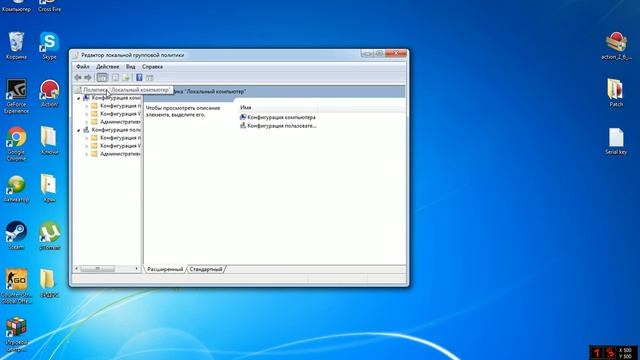Click the Имя column header
Screen dimensions: 640x360
coord(278,107)
